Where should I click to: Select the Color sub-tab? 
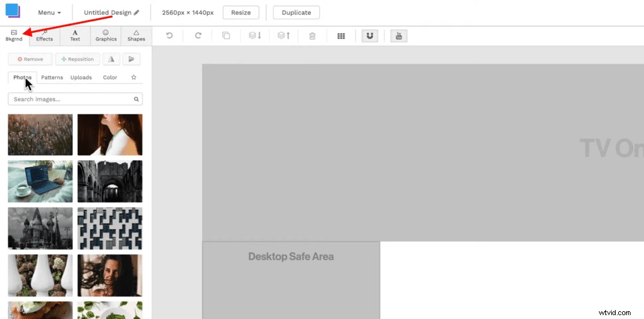point(110,77)
